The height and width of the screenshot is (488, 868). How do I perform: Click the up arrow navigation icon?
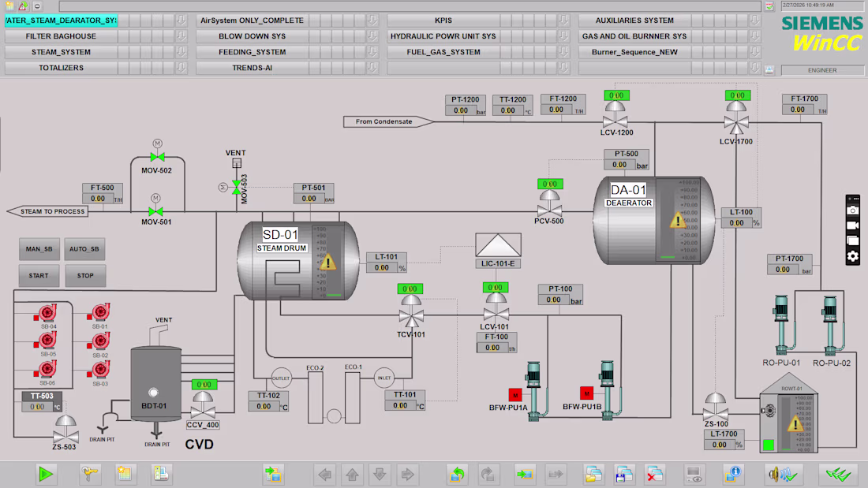point(353,474)
